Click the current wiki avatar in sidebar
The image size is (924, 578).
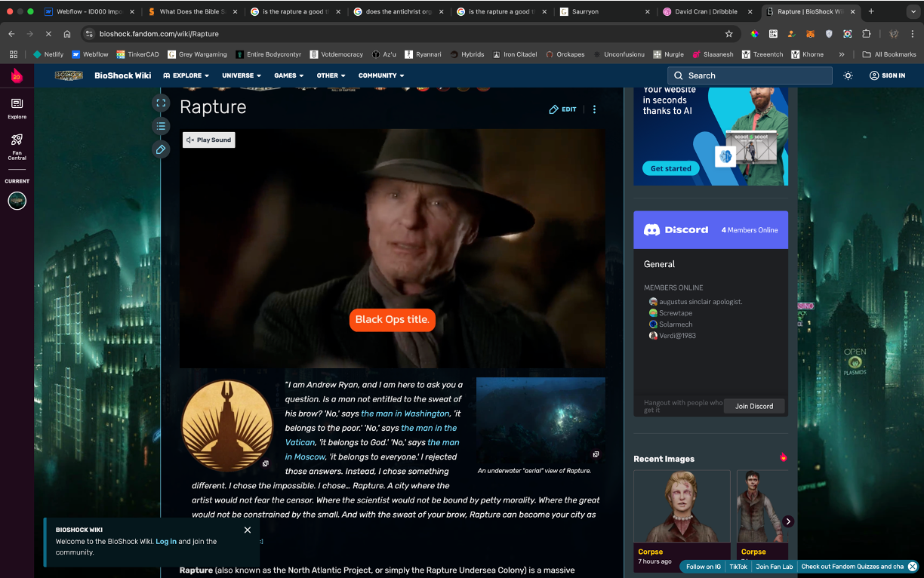tap(17, 201)
